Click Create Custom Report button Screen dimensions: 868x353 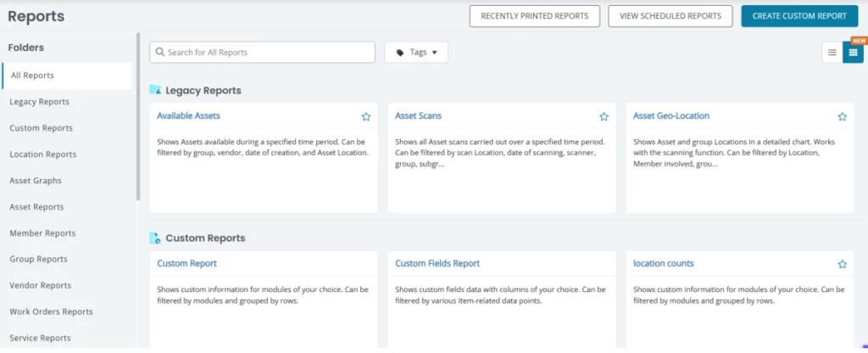click(799, 16)
